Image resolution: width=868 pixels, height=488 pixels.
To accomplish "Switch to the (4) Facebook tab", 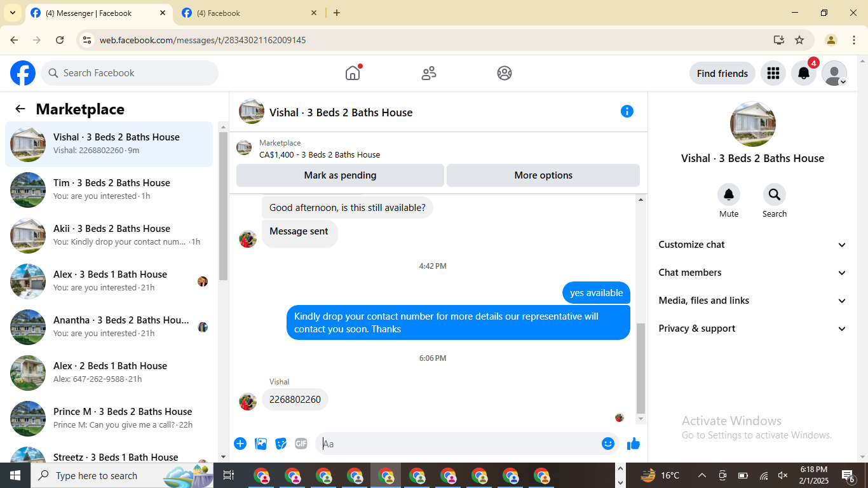I will coord(249,13).
